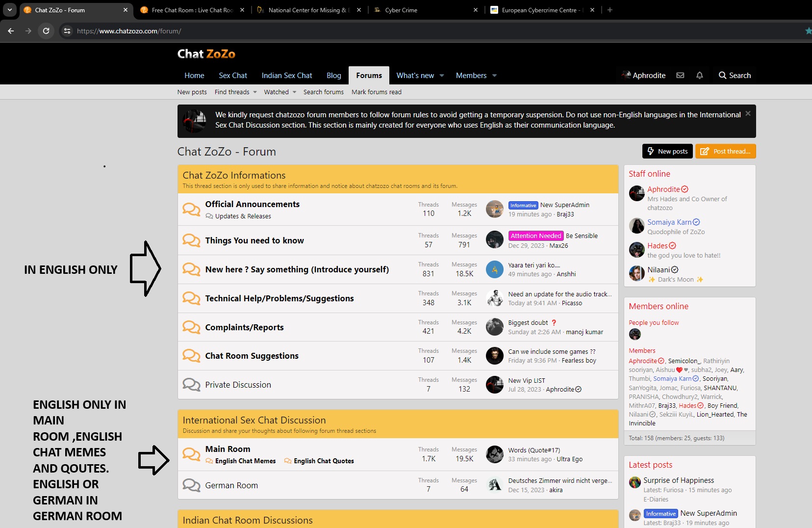The image size is (812, 528).
Task: Click the browser back arrow
Action: coord(11,31)
